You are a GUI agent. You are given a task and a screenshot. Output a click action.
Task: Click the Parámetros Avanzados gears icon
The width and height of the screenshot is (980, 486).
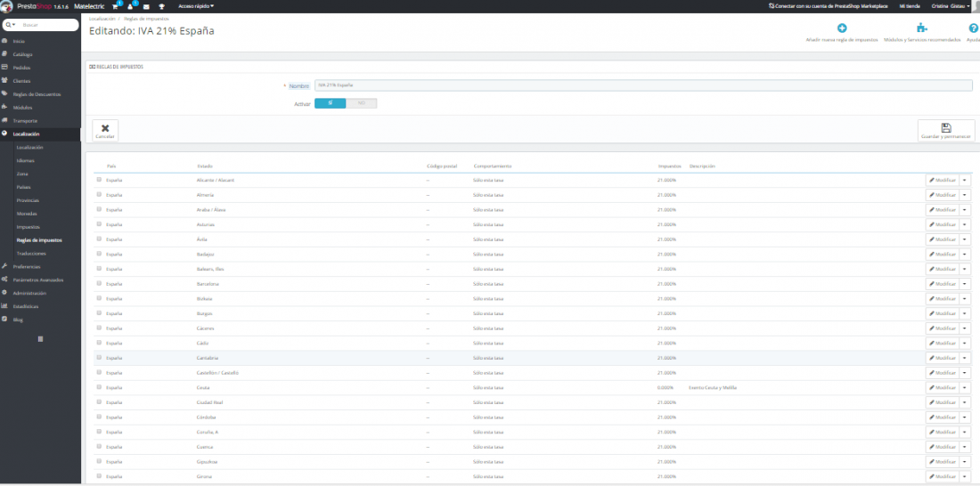[x=4, y=279]
